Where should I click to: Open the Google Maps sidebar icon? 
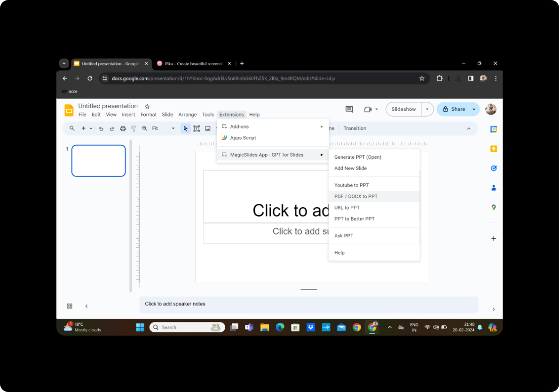click(x=493, y=207)
